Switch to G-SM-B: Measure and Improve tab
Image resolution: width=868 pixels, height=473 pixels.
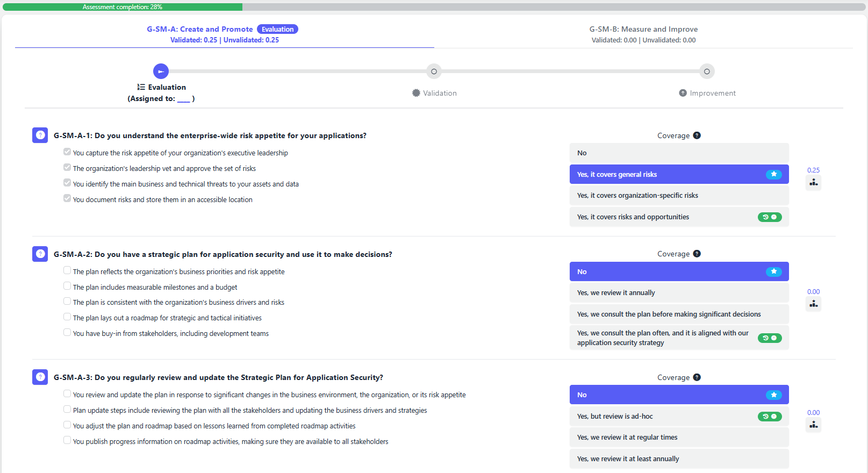click(643, 30)
